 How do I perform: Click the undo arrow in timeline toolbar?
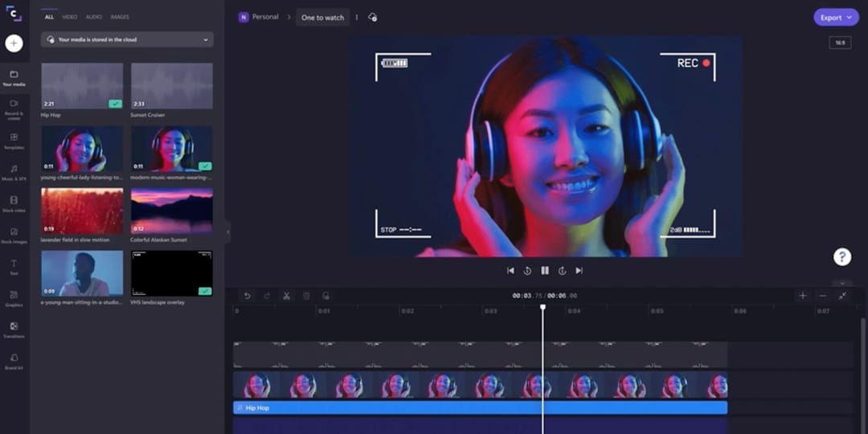[247, 296]
